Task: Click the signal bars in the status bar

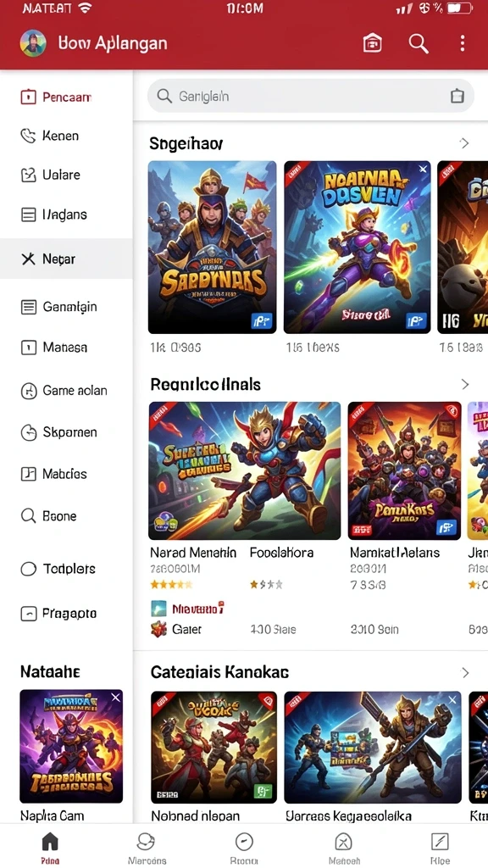Action: pyautogui.click(x=404, y=8)
